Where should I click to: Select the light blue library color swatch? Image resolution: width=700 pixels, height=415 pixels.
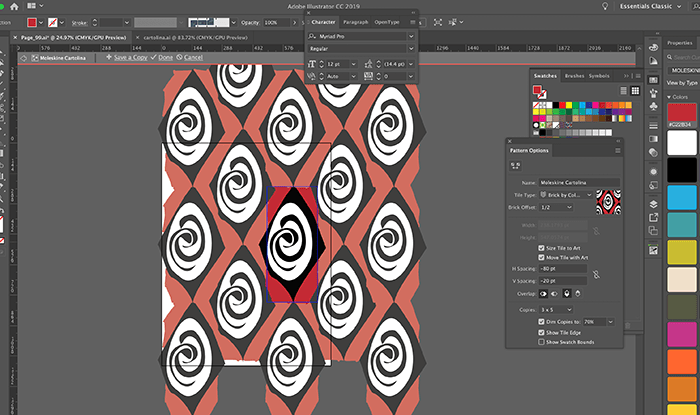pos(682,197)
